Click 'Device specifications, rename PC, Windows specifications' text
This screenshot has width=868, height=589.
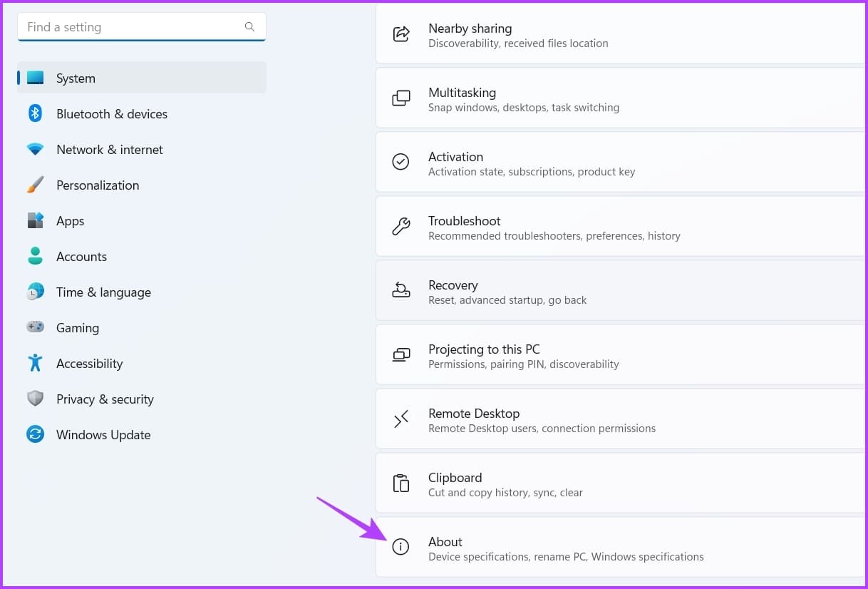tap(566, 557)
